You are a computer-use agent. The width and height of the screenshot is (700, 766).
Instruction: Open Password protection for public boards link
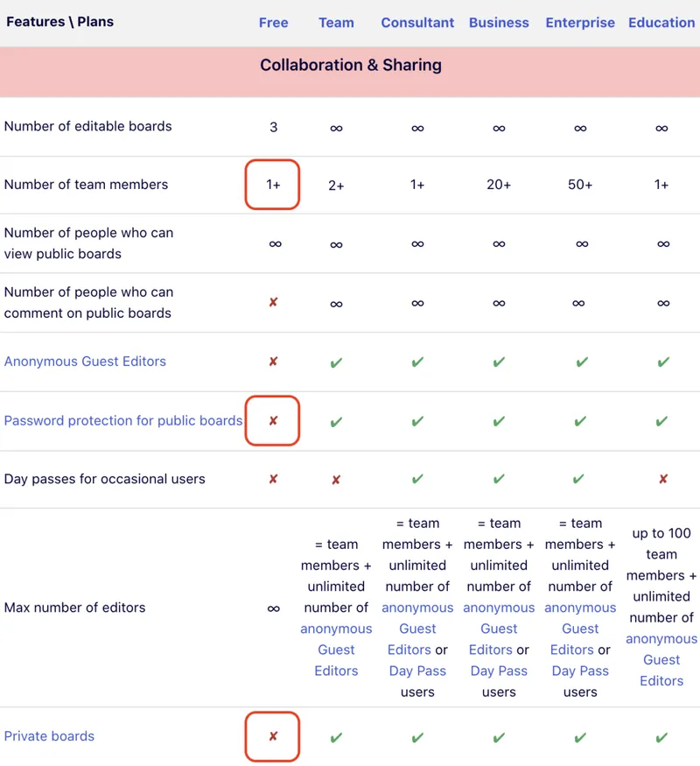(x=123, y=421)
